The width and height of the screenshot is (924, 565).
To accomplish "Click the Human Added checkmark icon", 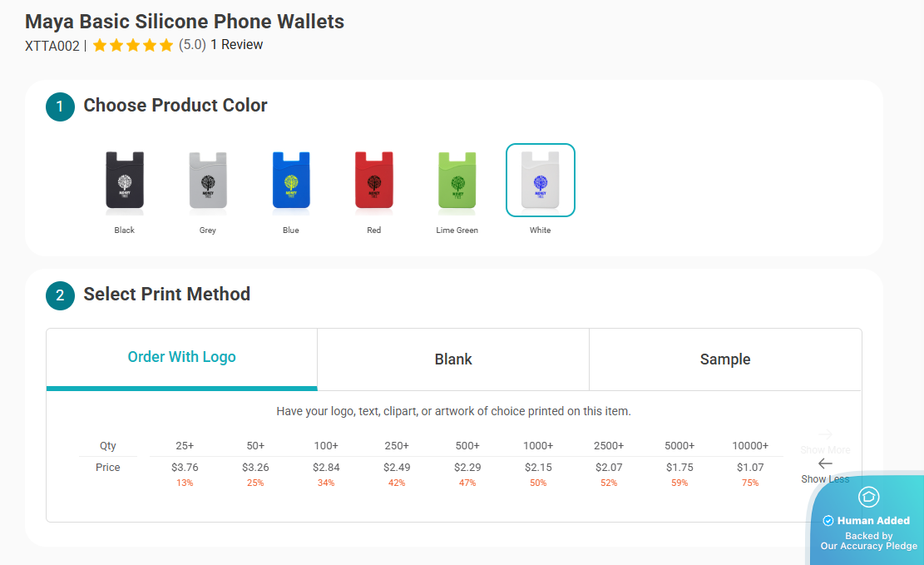I will 828,521.
